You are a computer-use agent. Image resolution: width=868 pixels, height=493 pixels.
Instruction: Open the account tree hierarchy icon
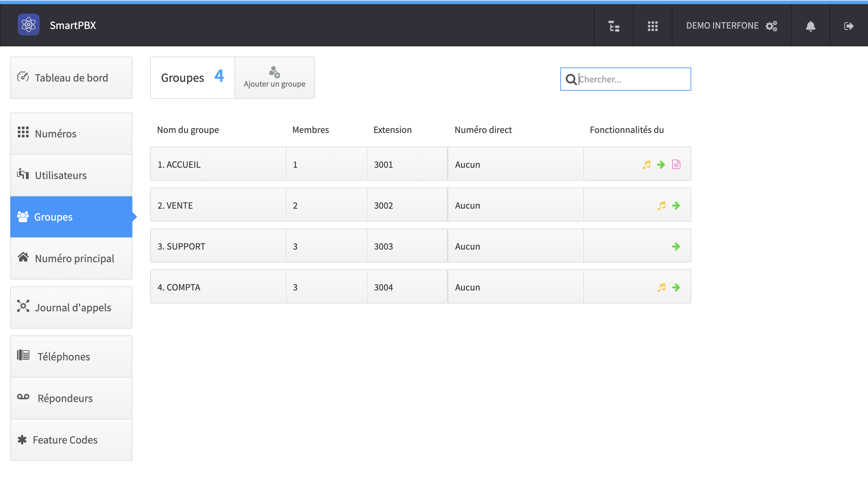click(614, 26)
